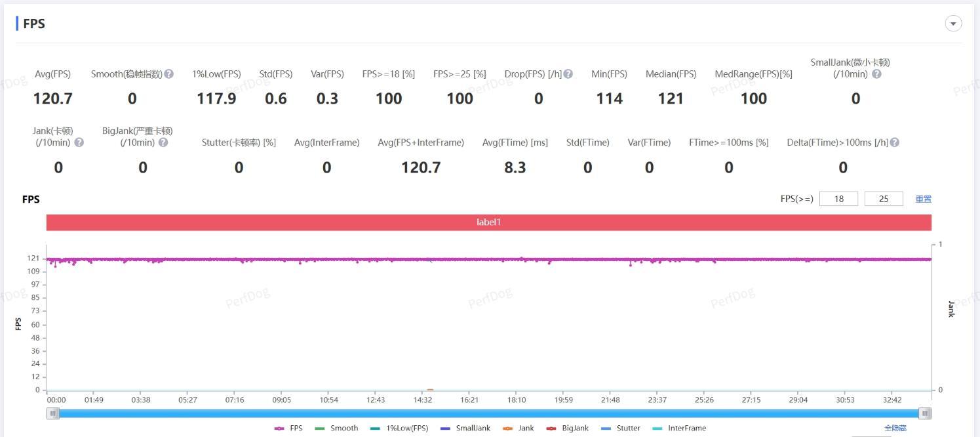This screenshot has width=980, height=437.
Task: Click the 全隐藏 hide-all link
Action: (895, 428)
